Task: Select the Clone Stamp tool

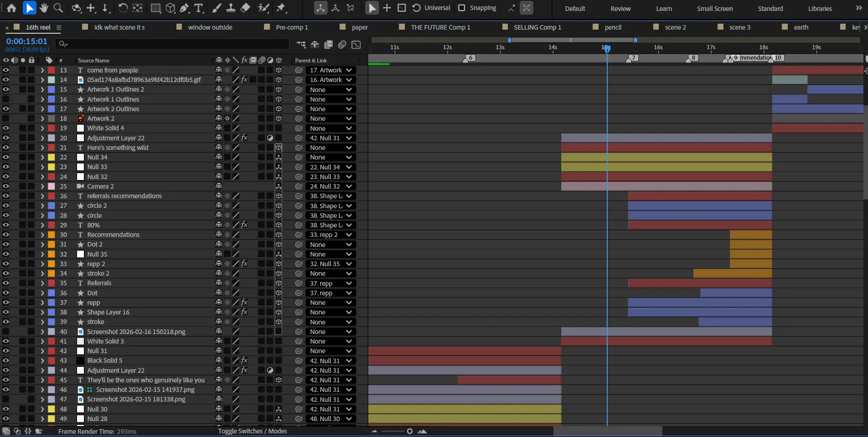Action: pyautogui.click(x=231, y=8)
